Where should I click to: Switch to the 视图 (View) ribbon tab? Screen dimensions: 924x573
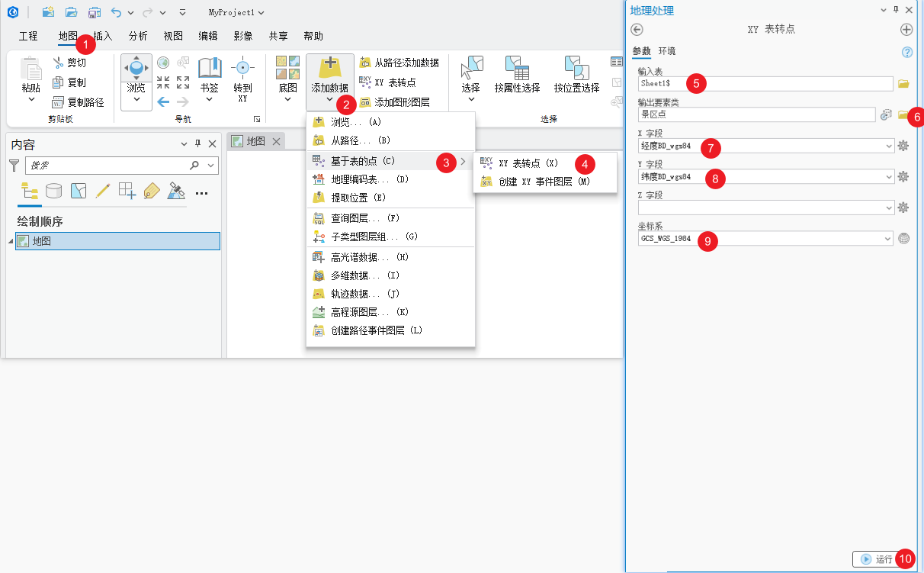[173, 36]
